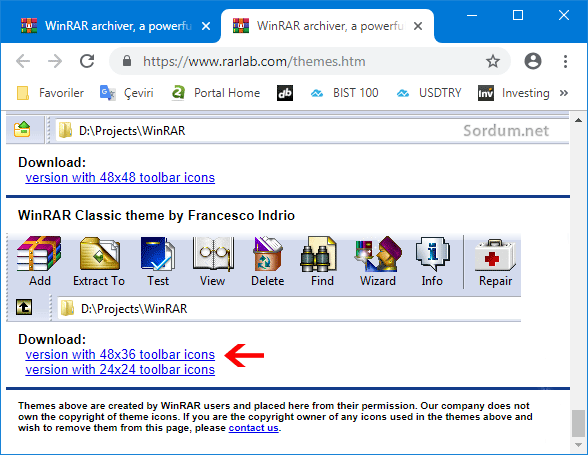This screenshot has width=588, height=455.
Task: Open the Wizard icon
Action: pos(378,254)
